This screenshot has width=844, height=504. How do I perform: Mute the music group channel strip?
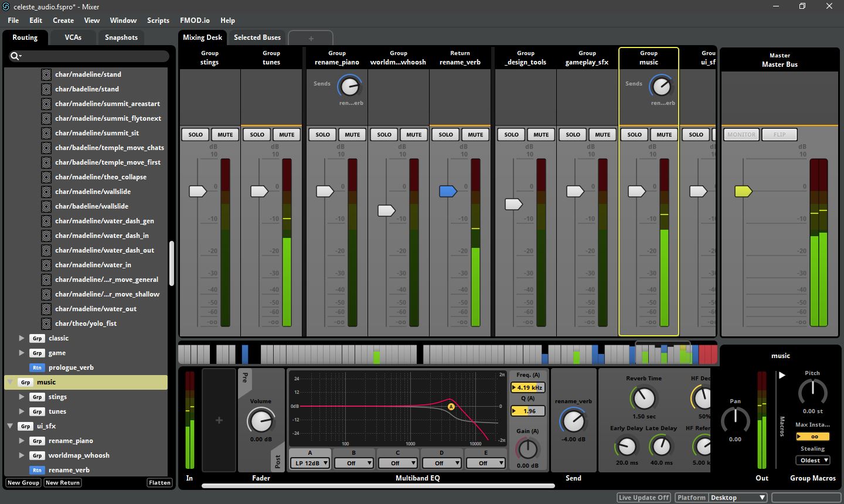pyautogui.click(x=663, y=134)
